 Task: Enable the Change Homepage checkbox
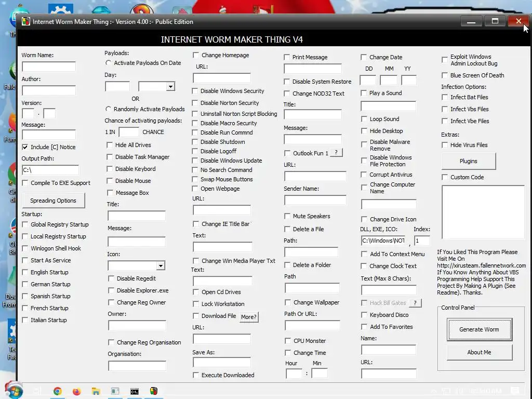coord(196,55)
